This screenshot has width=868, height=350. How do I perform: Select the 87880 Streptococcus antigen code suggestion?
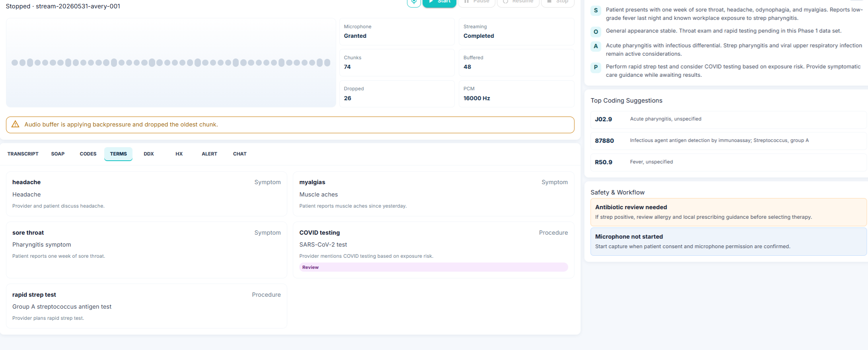(728, 141)
